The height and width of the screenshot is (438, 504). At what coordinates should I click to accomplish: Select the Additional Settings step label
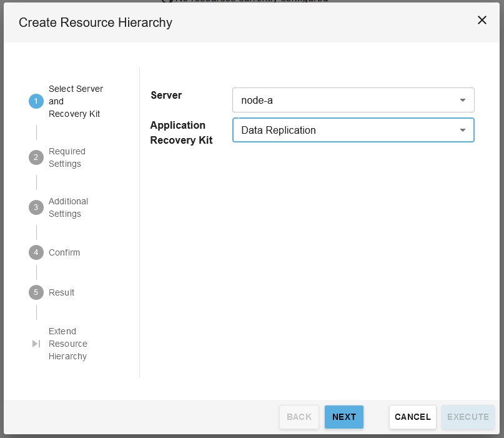pyautogui.click(x=68, y=207)
